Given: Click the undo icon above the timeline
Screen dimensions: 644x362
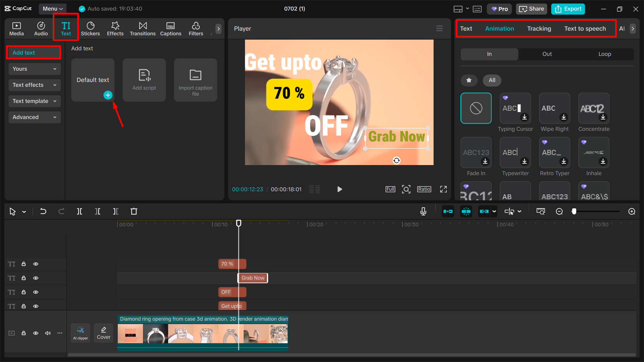Looking at the screenshot, I should 43,211.
